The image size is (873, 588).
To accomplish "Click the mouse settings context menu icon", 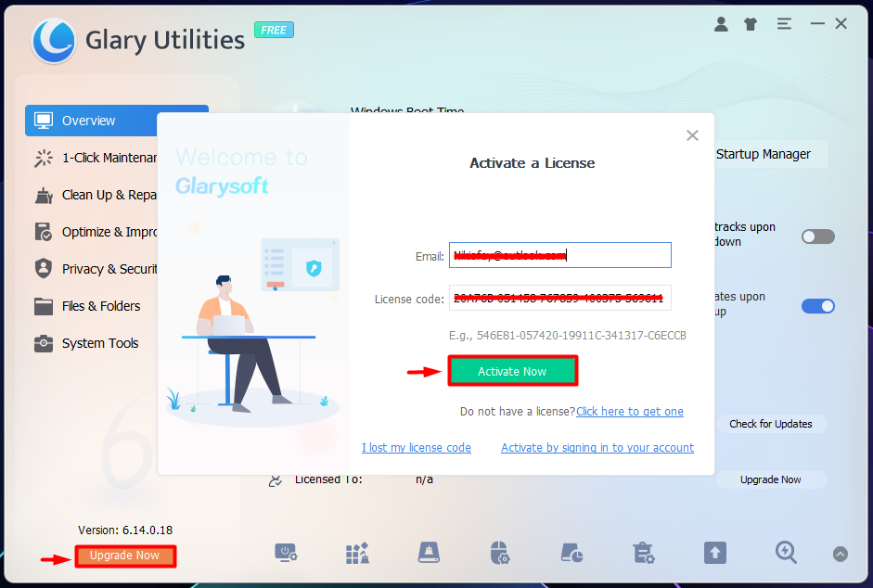I will [500, 554].
